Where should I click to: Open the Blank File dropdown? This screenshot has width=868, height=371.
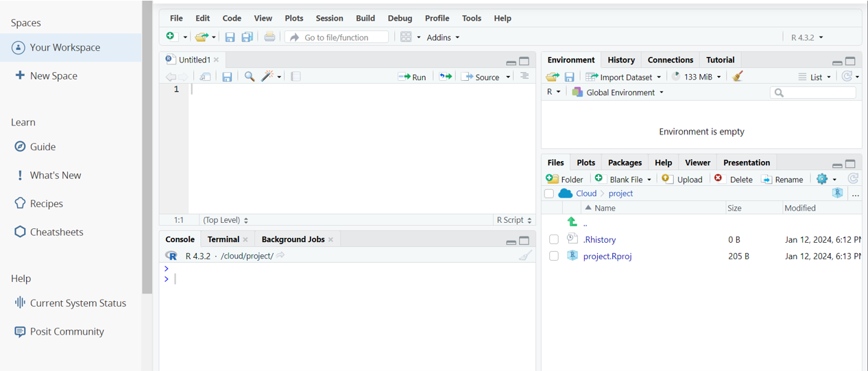coord(623,179)
